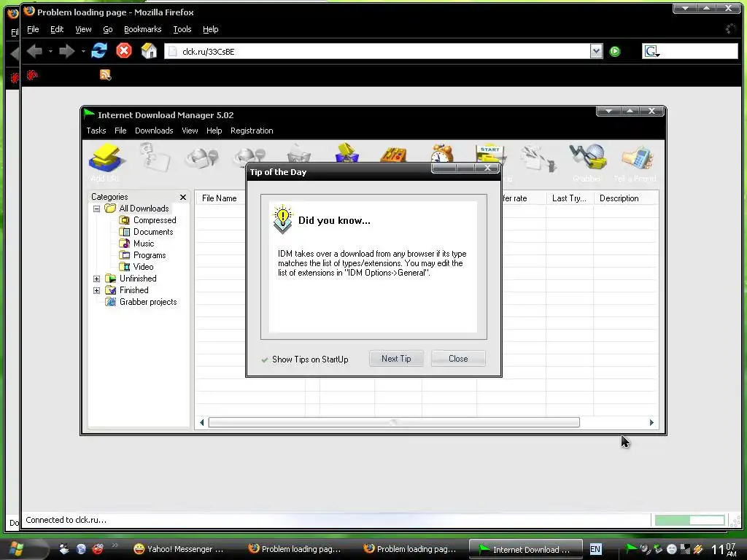Click right scroll arrow of download list
This screenshot has width=747, height=560.
(x=651, y=422)
